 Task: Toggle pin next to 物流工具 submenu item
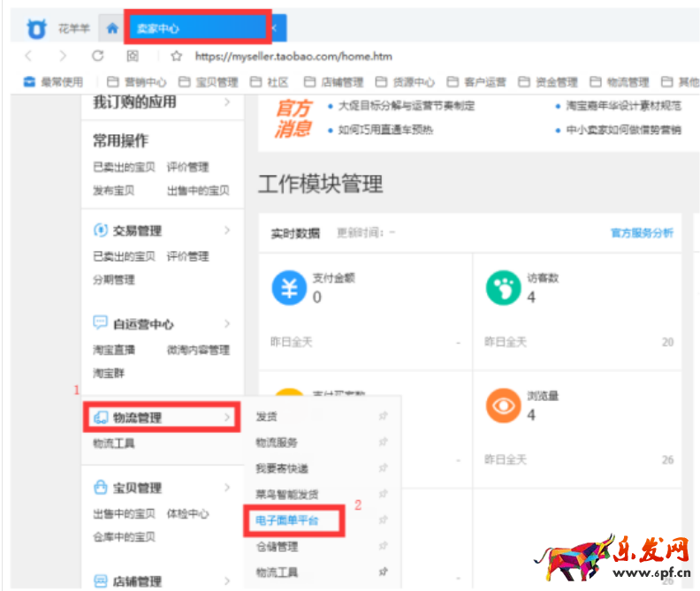pos(383,572)
